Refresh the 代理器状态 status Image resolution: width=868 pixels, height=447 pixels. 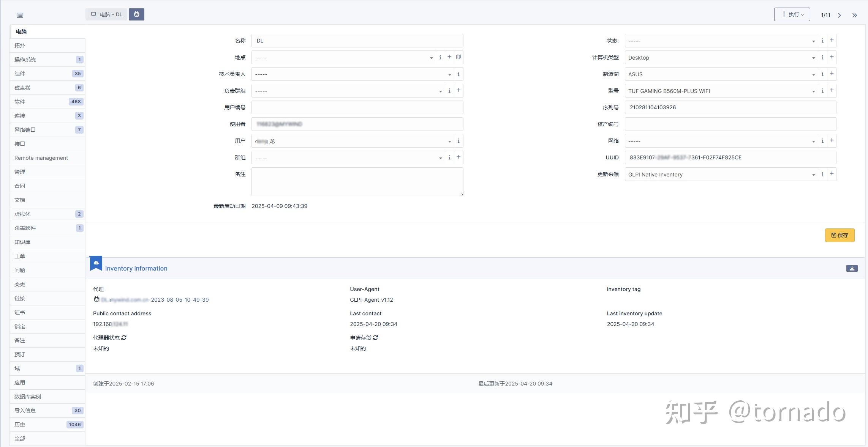[x=124, y=337]
